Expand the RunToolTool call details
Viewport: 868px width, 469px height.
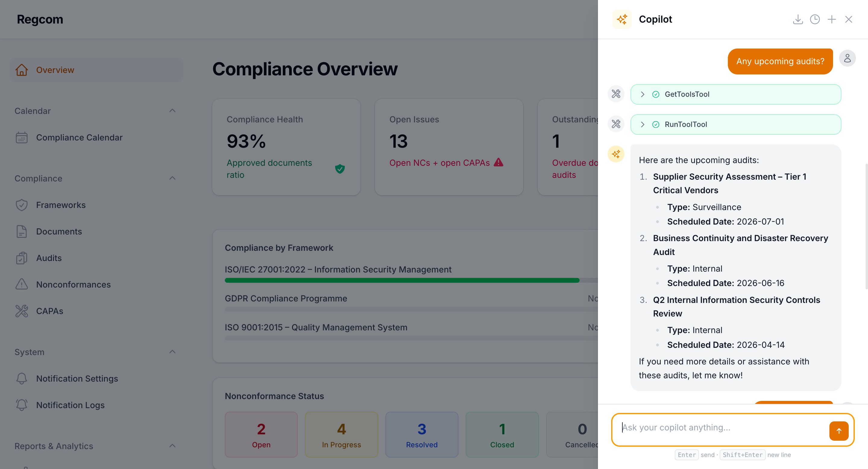[x=642, y=124]
